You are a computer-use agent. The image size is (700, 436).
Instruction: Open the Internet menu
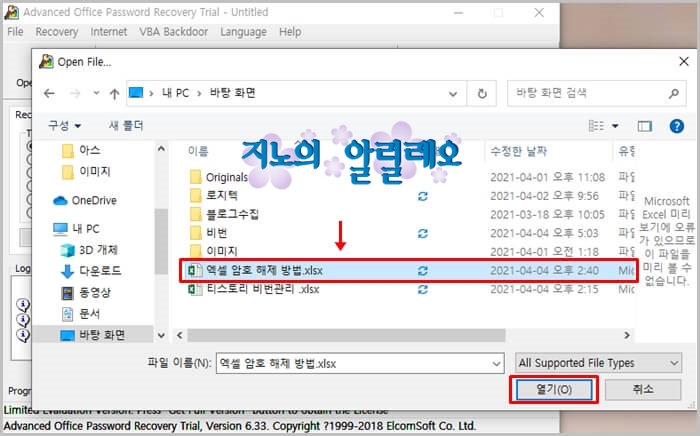(x=109, y=32)
